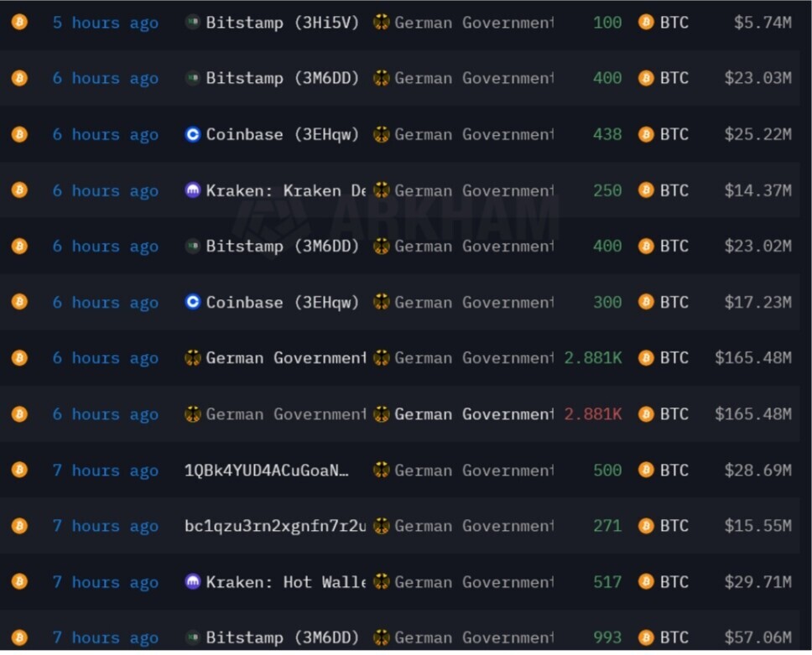Click the Bitcoin chain icon in the $28.69M row
This screenshot has height=655, width=812.
coord(19,470)
